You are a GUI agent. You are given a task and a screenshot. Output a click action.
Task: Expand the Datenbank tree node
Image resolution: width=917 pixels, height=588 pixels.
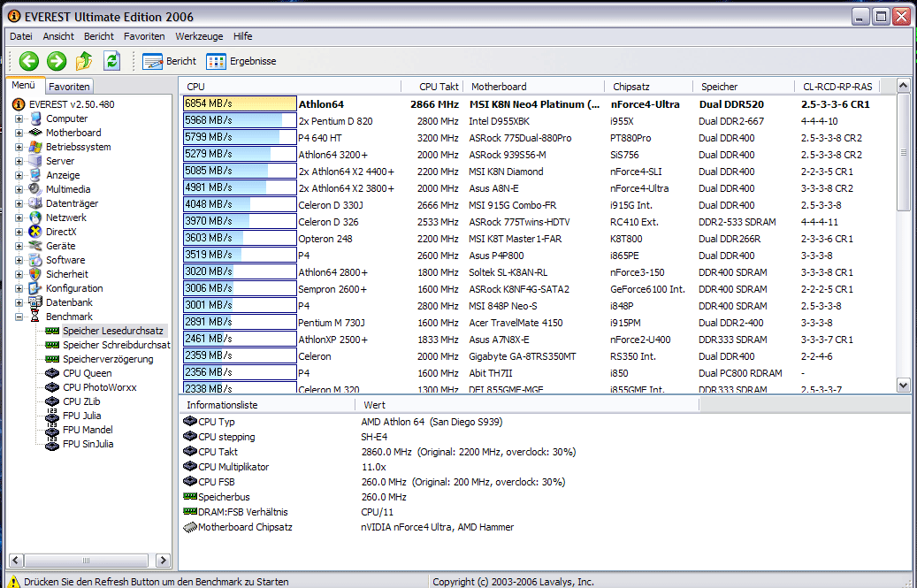coord(19,302)
